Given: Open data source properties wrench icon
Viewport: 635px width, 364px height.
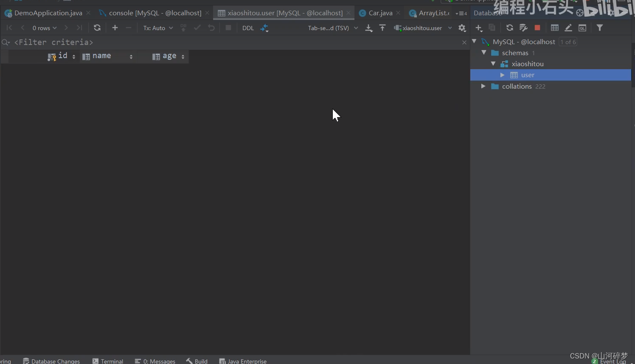Looking at the screenshot, I should [x=523, y=28].
